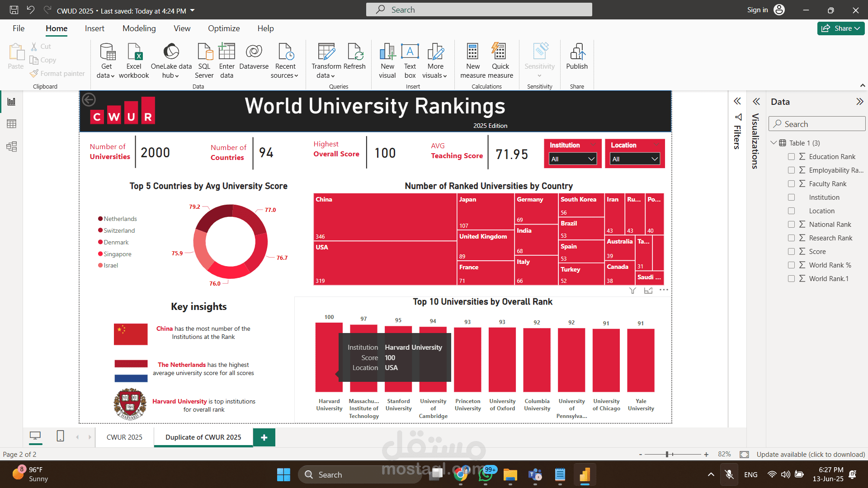868x488 pixels.
Task: Switch to Model view in left sidebar
Action: pyautogui.click(x=11, y=146)
